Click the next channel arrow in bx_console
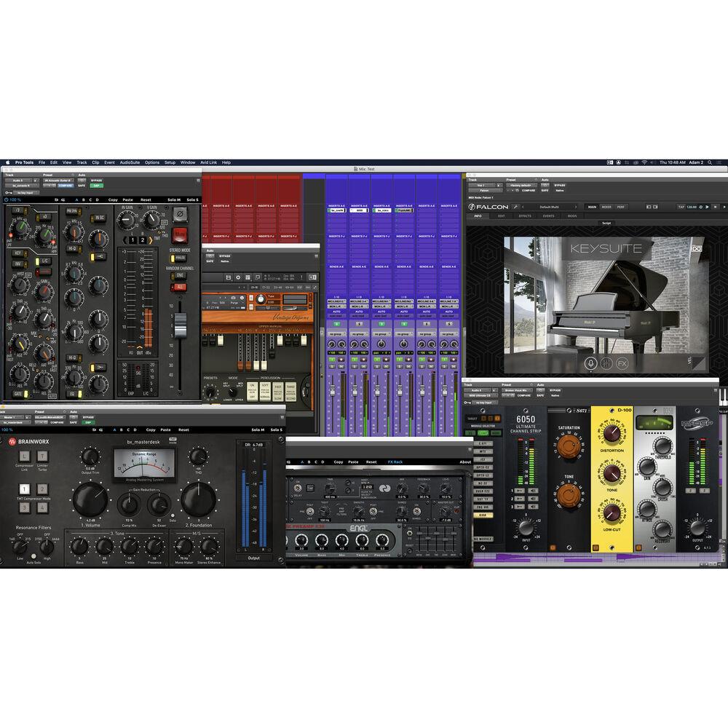Image resolution: width=728 pixels, height=728 pixels. tap(151, 240)
